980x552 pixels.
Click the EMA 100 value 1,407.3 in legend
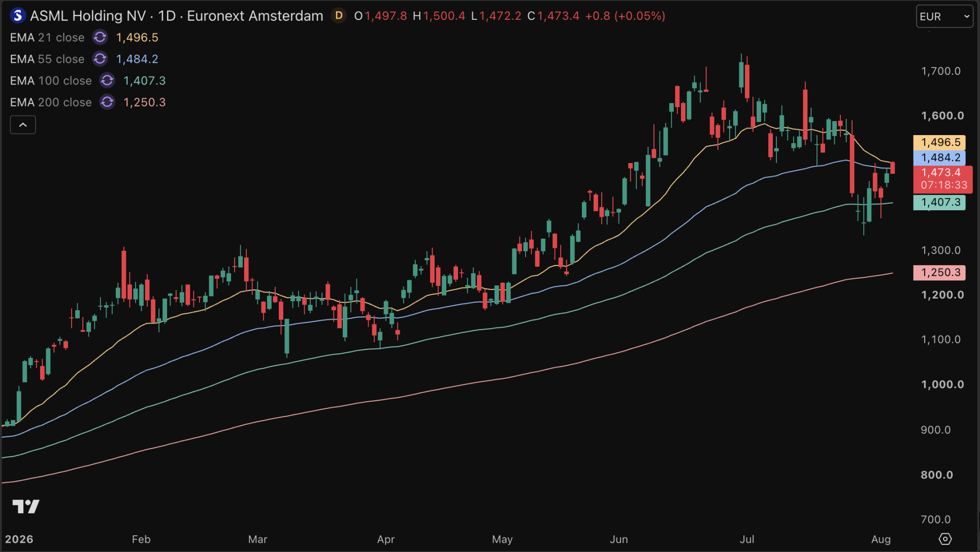pos(144,81)
